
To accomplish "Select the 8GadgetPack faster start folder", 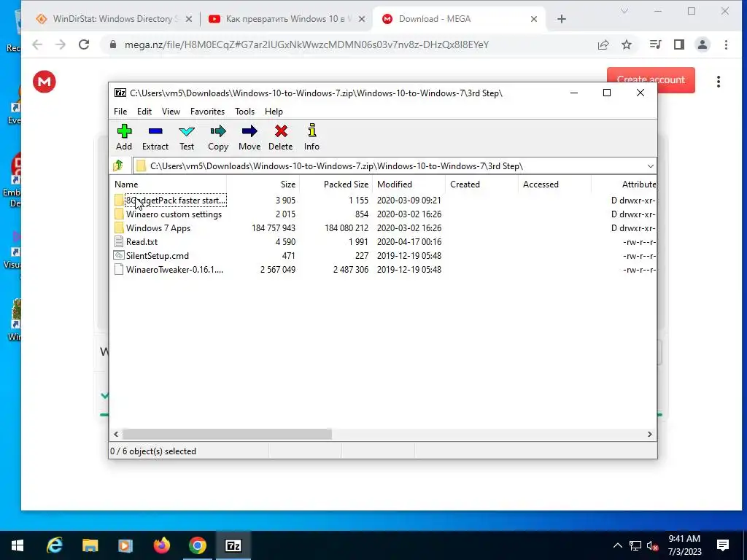I will [x=170, y=201].
